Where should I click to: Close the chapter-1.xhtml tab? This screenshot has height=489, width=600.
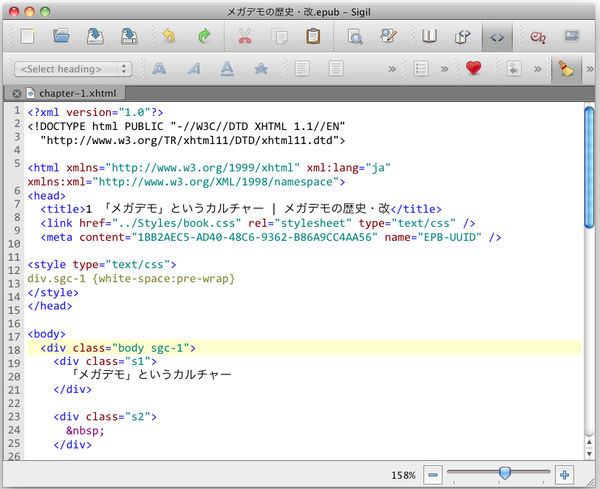tap(17, 92)
